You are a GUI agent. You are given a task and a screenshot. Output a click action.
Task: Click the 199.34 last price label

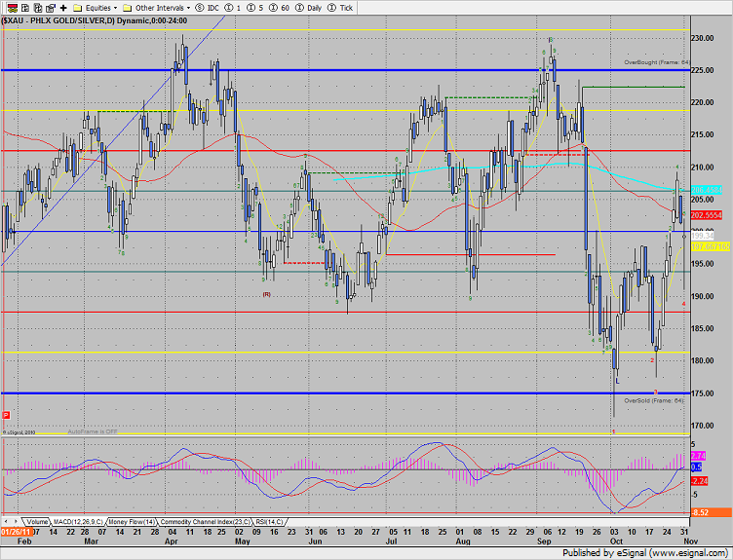(703, 236)
